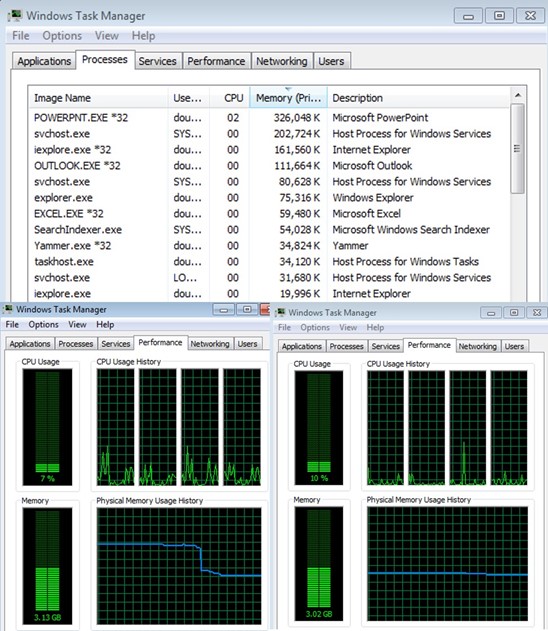Switch to Processes tab in bottom-left window
Viewport: 548px width, 631px height.
(76, 344)
